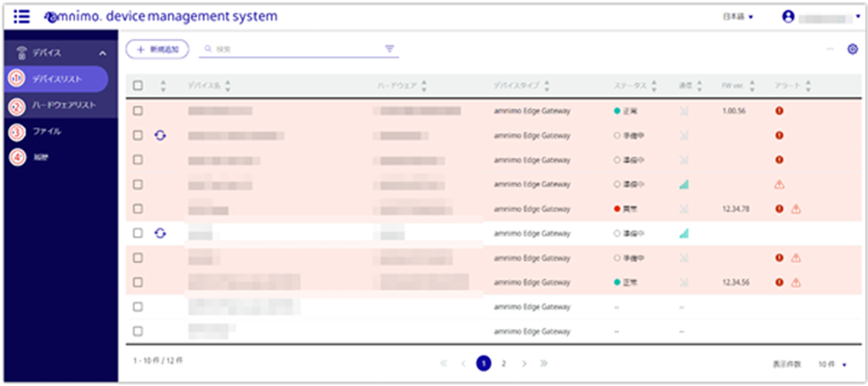Click amnimo device management system logo
Image resolution: width=868 pixels, height=386 pixels.
tap(160, 17)
